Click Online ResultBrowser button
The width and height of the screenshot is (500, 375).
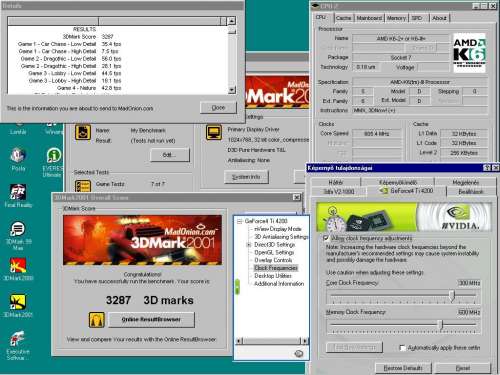[151, 320]
